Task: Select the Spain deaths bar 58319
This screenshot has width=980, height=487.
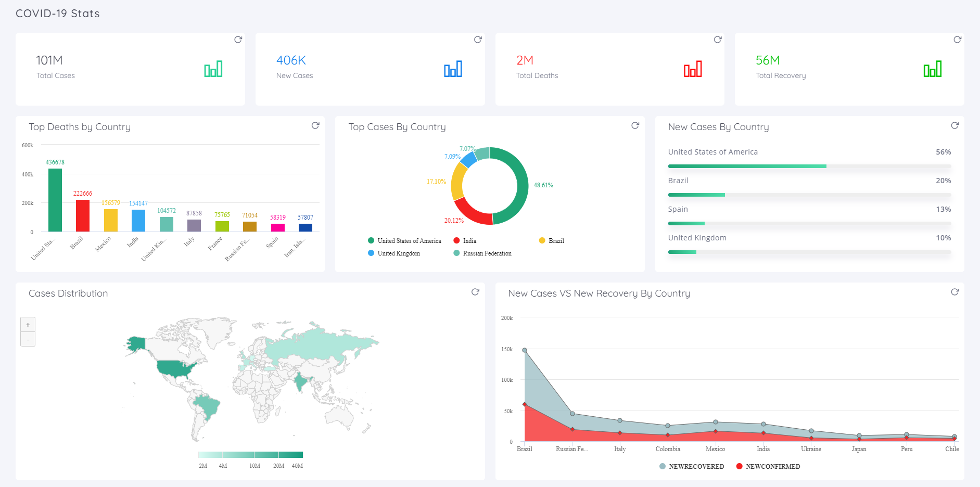Action: 278,227
